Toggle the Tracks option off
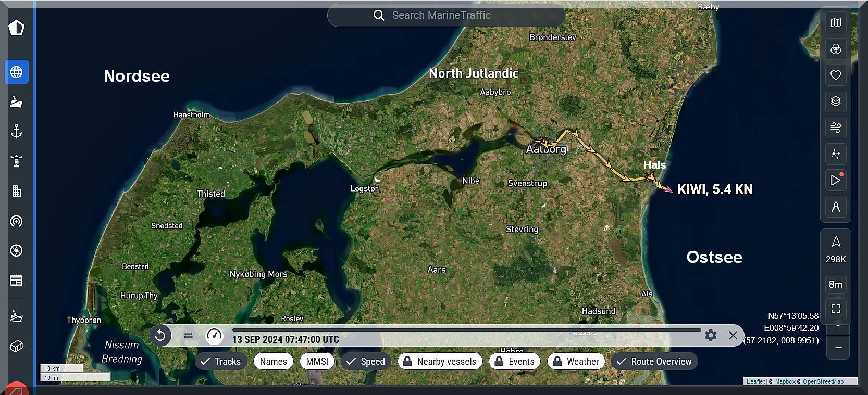868x395 pixels. pyautogui.click(x=220, y=361)
